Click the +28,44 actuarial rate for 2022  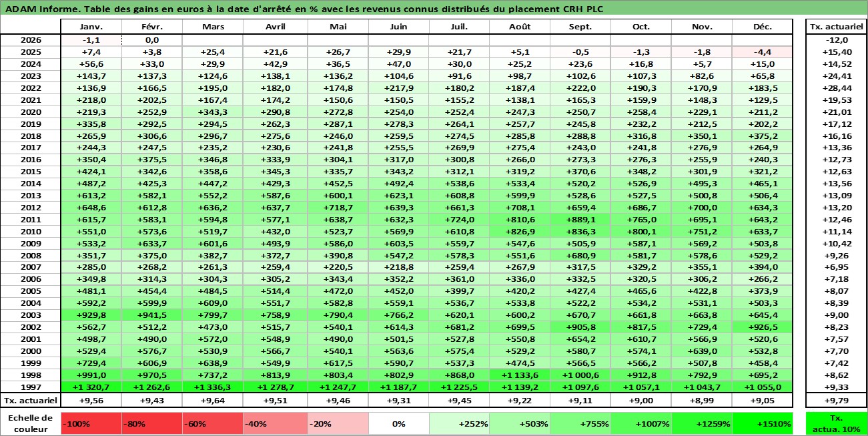[x=836, y=88]
